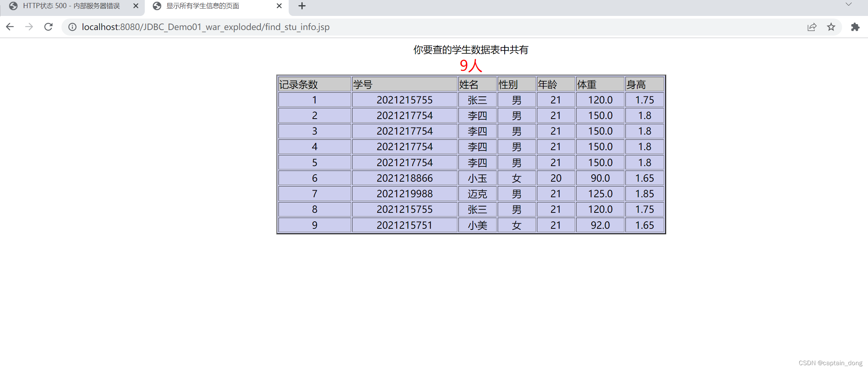
Task: Click the 体重 column header
Action: pyautogui.click(x=600, y=84)
